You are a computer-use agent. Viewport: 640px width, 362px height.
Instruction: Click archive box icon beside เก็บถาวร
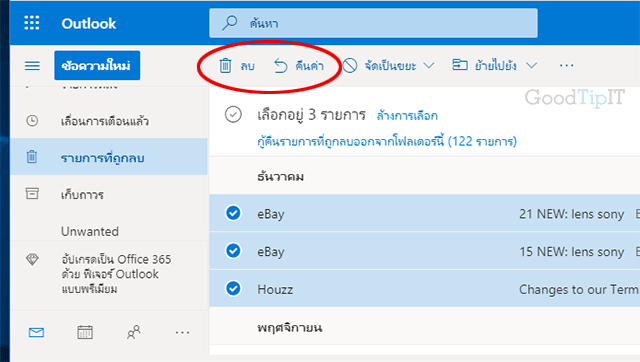[32, 193]
